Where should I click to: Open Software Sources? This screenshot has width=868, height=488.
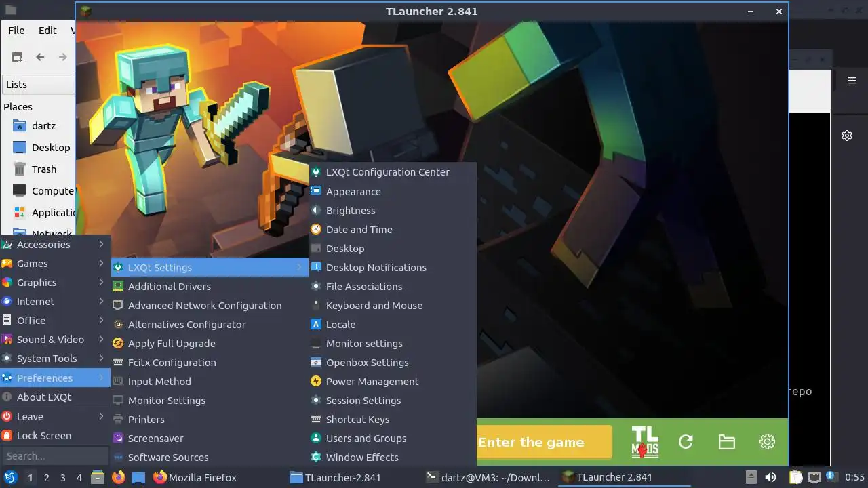click(210, 457)
